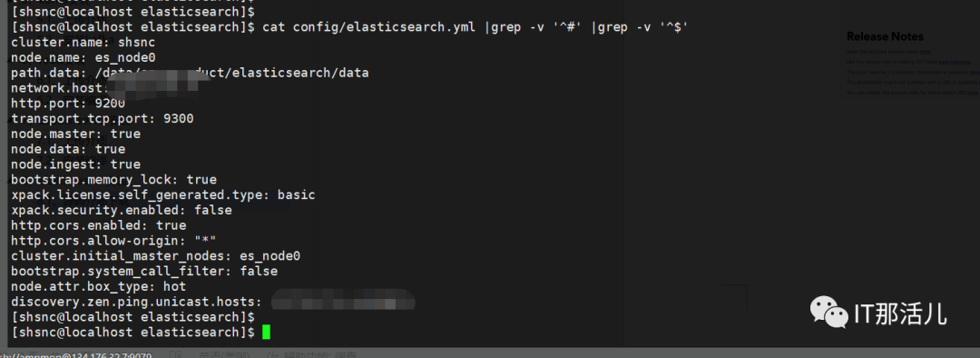Click the 'IT那活儿' watermark text
The width and height of the screenshot is (980, 358).
coord(900,313)
